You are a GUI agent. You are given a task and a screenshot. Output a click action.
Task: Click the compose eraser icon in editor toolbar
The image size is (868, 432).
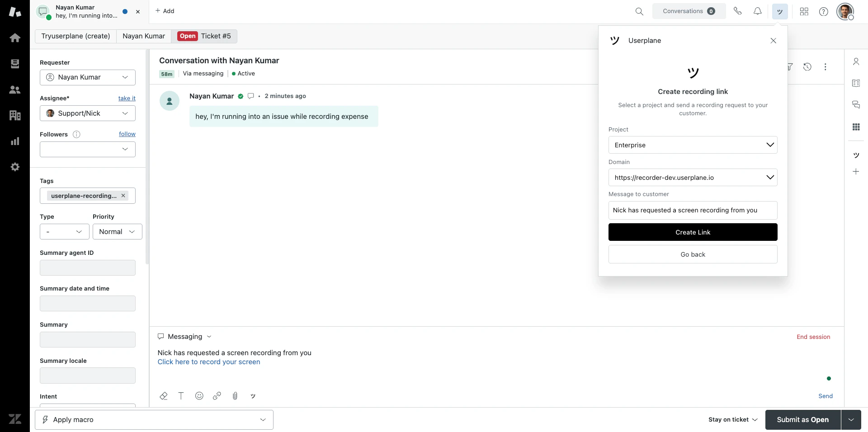pos(164,396)
